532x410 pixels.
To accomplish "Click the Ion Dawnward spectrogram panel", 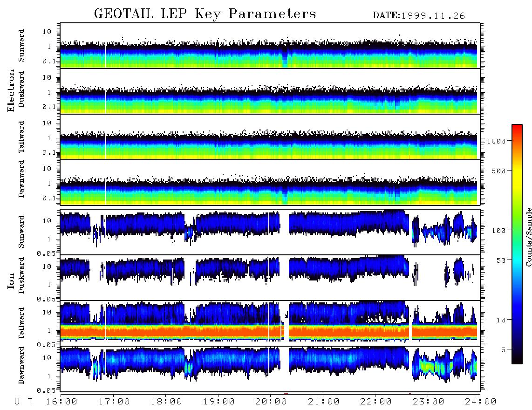I will click(270, 369).
